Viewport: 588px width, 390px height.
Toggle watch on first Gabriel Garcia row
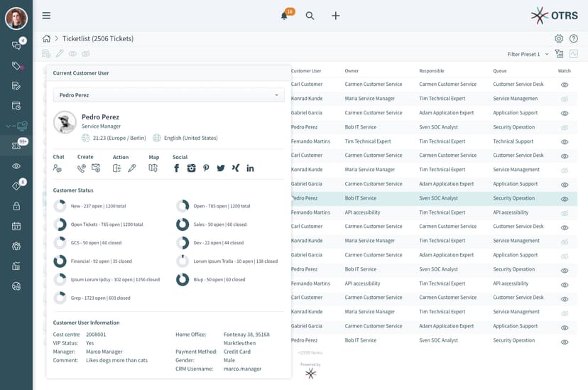pos(565,113)
